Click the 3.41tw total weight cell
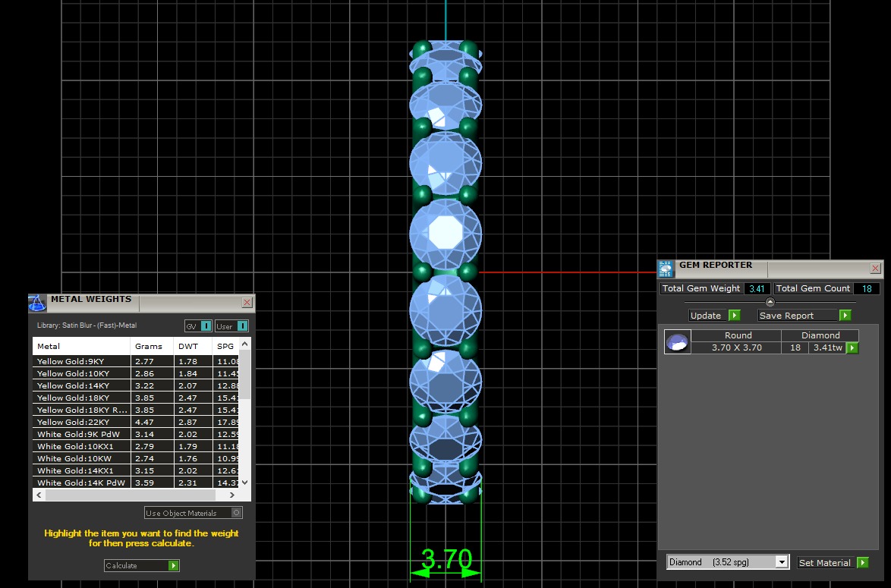891x588 pixels. 827,347
